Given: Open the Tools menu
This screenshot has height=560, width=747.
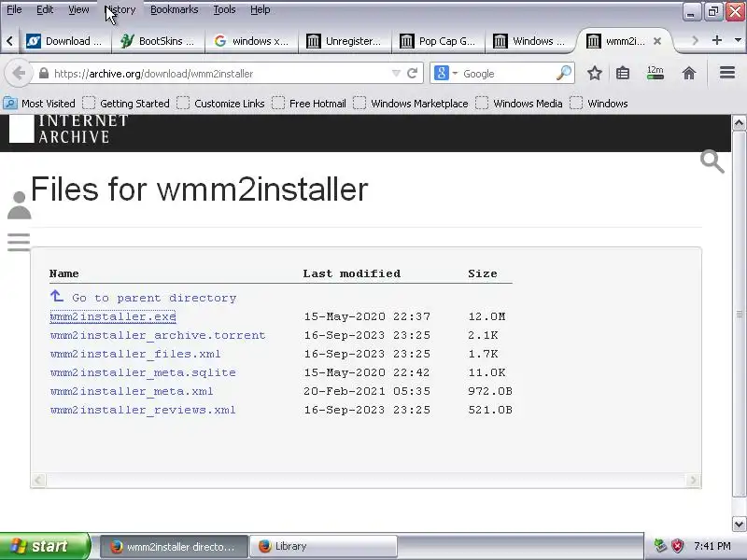Looking at the screenshot, I should point(224,9).
